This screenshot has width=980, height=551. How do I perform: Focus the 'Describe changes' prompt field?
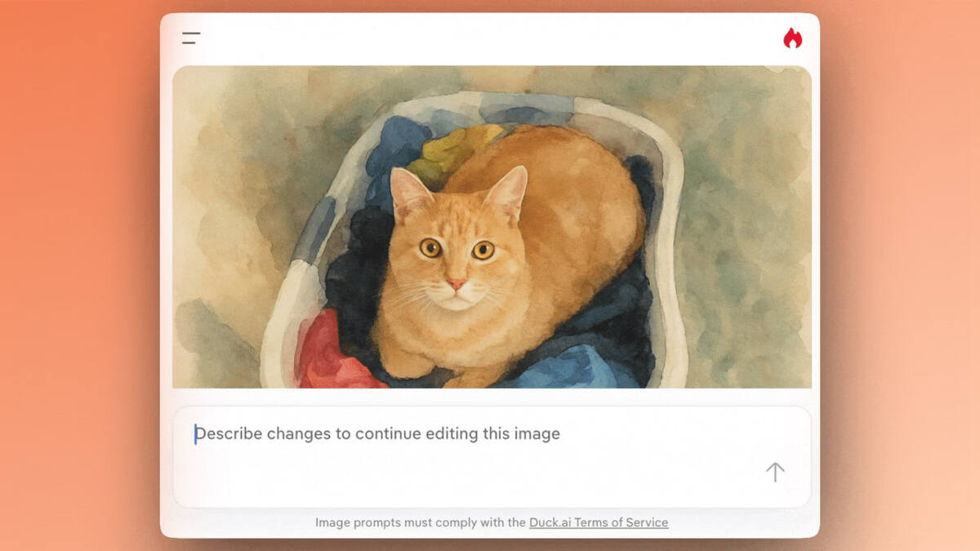click(492, 457)
